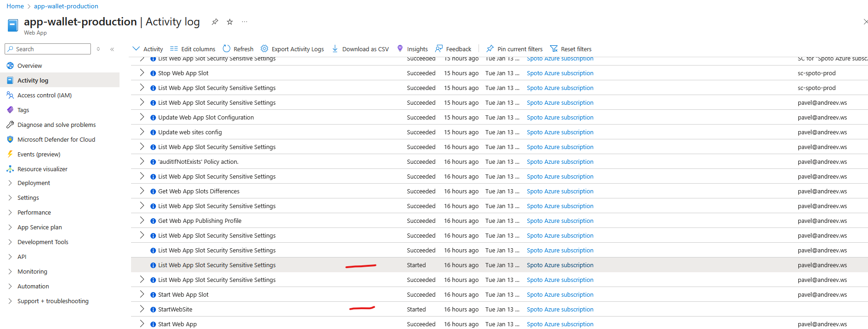Select Activity log in the sidebar
This screenshot has height=329, width=868.
(60, 80)
